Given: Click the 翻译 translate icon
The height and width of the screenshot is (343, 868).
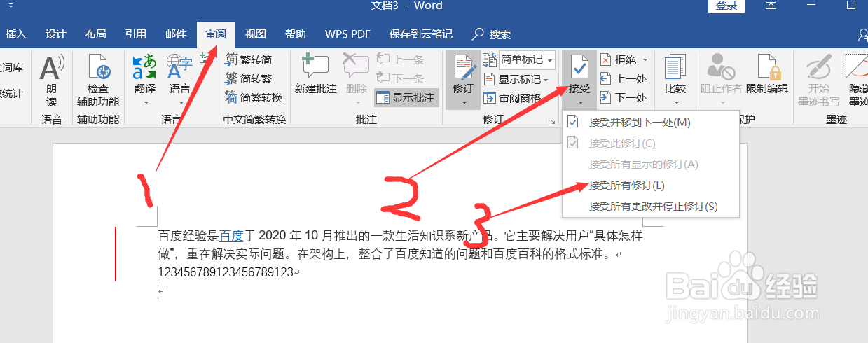Looking at the screenshot, I should click(145, 68).
